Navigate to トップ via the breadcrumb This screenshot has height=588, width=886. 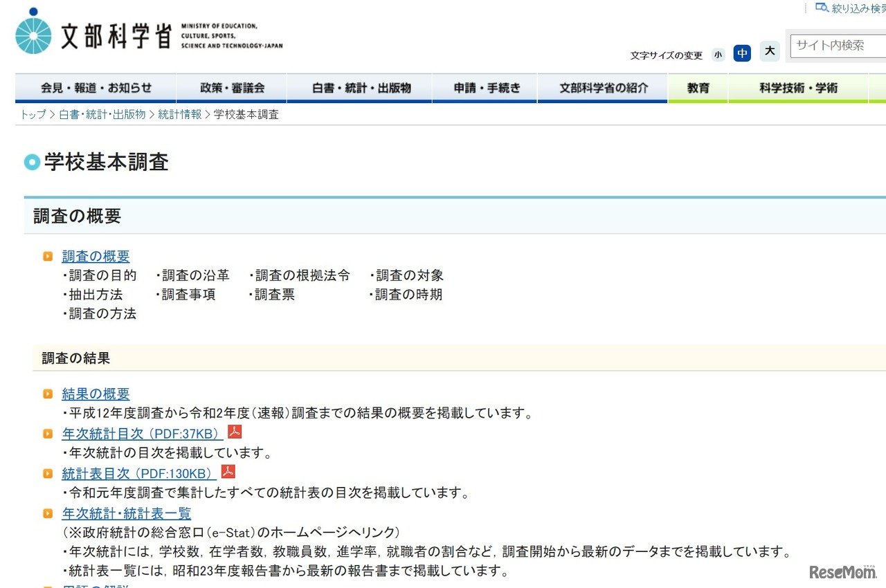point(32,114)
